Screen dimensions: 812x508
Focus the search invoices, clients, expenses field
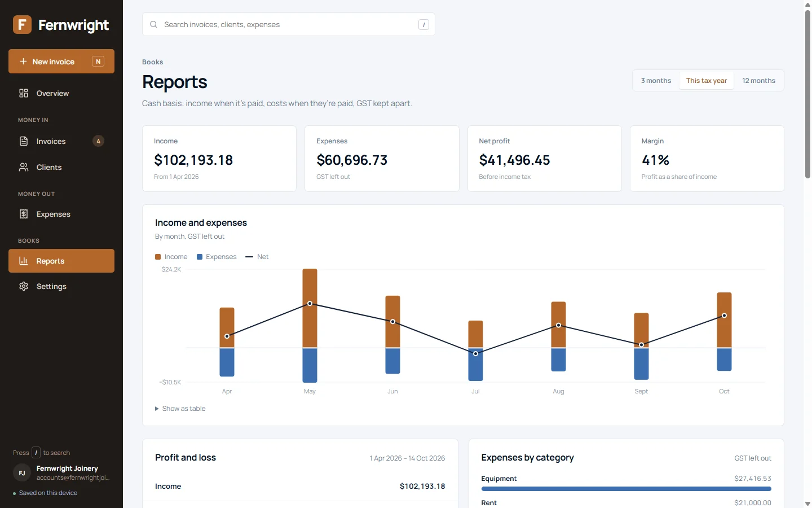[289, 24]
